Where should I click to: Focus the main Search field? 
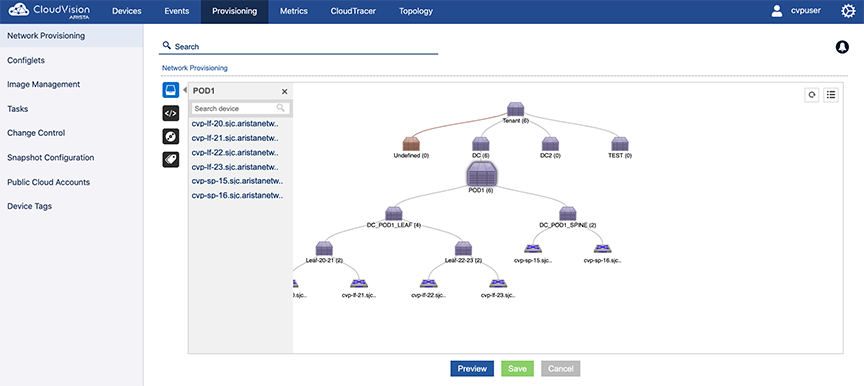pyautogui.click(x=298, y=47)
